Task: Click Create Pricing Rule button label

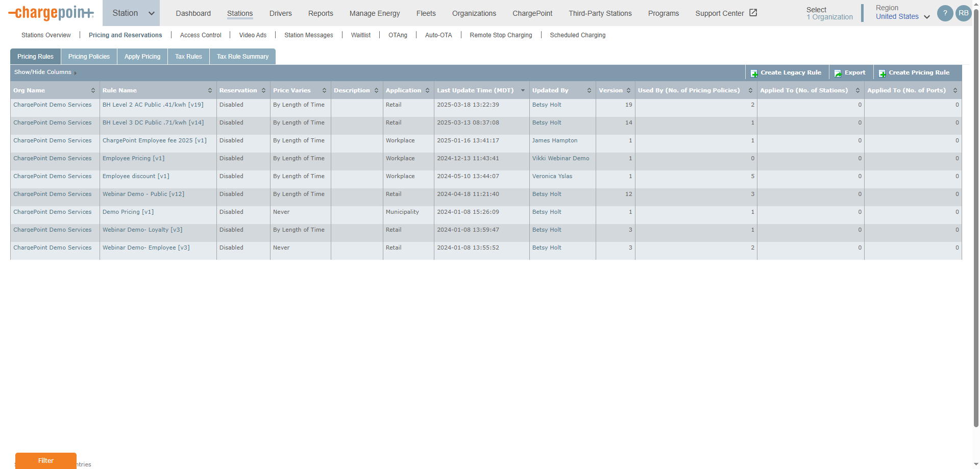Action: click(919, 72)
